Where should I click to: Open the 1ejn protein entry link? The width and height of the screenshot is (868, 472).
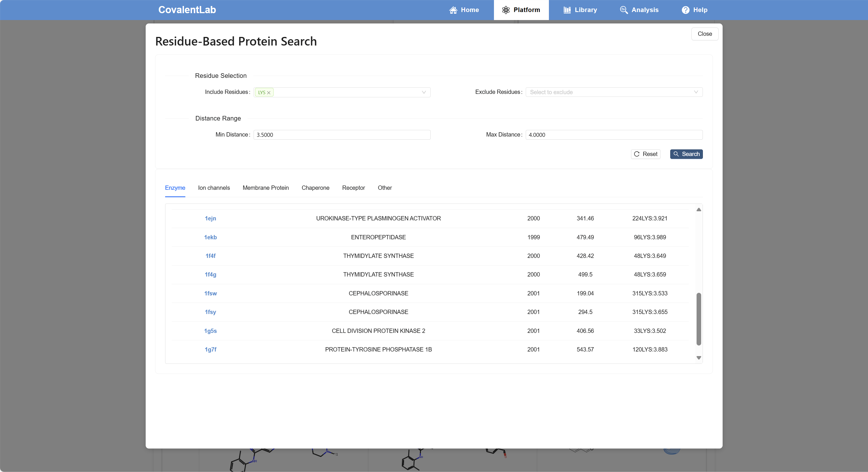(x=210, y=218)
